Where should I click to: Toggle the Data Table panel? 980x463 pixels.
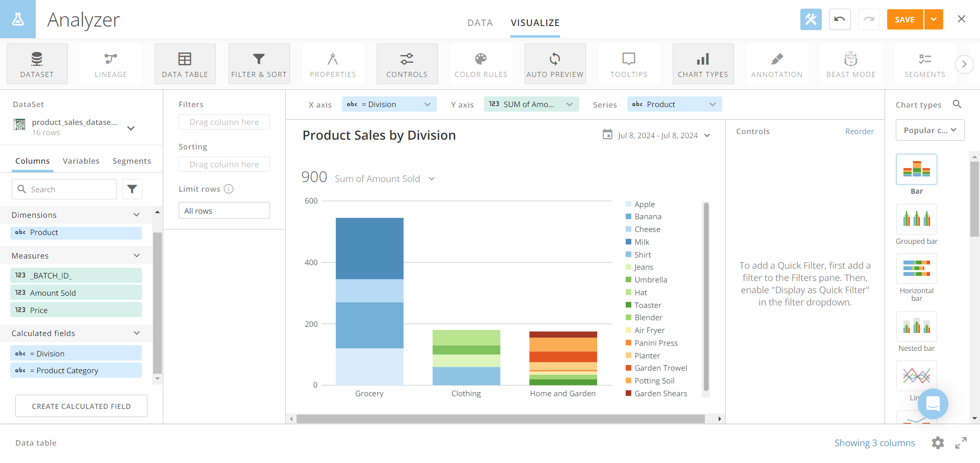(x=185, y=64)
